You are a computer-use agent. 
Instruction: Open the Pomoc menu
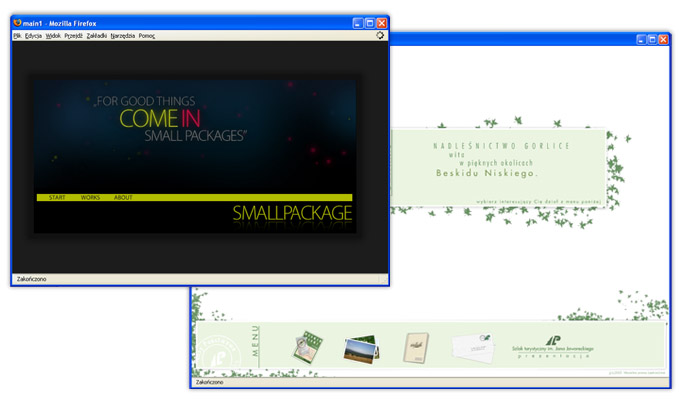tap(146, 36)
